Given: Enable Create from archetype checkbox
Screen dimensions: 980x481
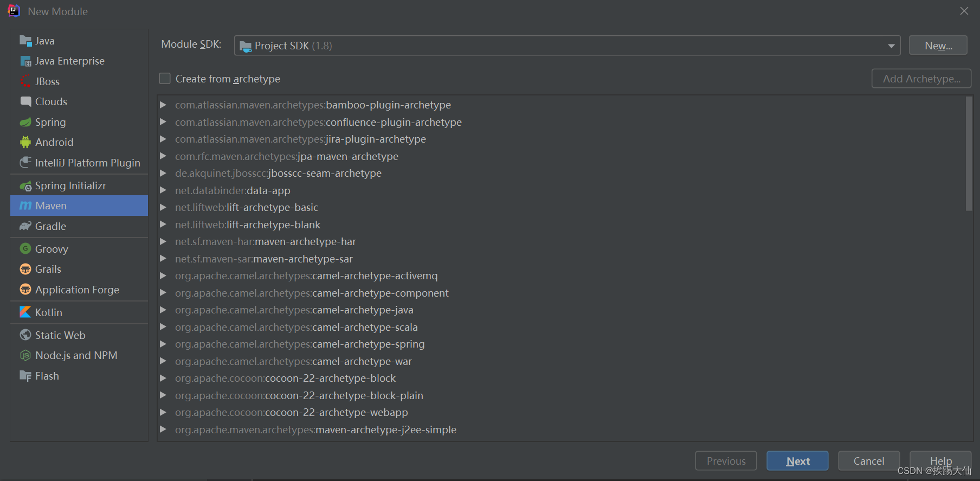Looking at the screenshot, I should pyautogui.click(x=165, y=79).
